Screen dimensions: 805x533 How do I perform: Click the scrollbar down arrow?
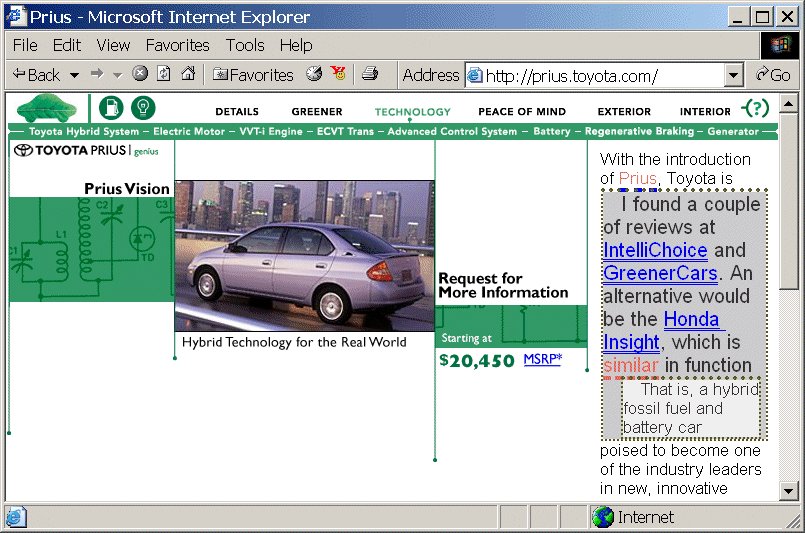(x=788, y=491)
